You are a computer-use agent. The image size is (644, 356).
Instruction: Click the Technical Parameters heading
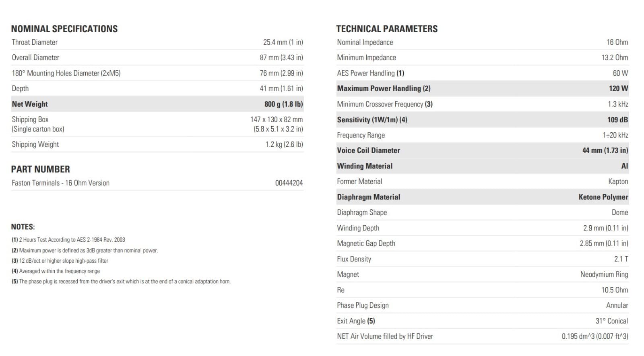(387, 29)
